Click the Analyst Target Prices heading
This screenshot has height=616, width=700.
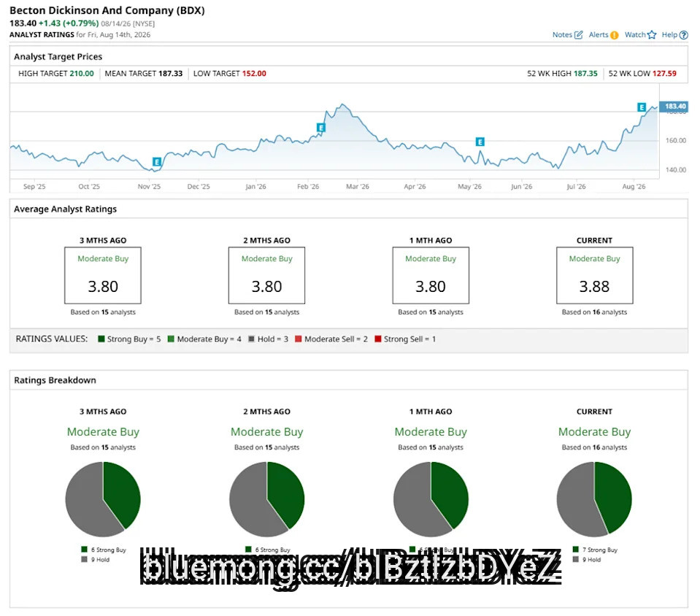point(58,57)
